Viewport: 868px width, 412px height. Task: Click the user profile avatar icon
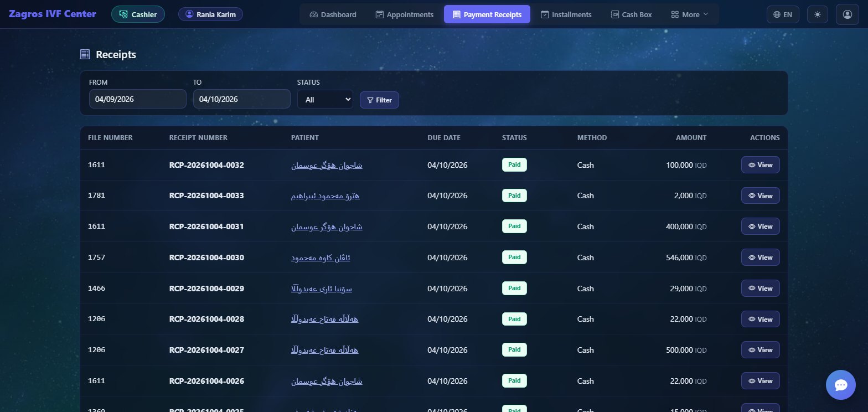click(847, 14)
